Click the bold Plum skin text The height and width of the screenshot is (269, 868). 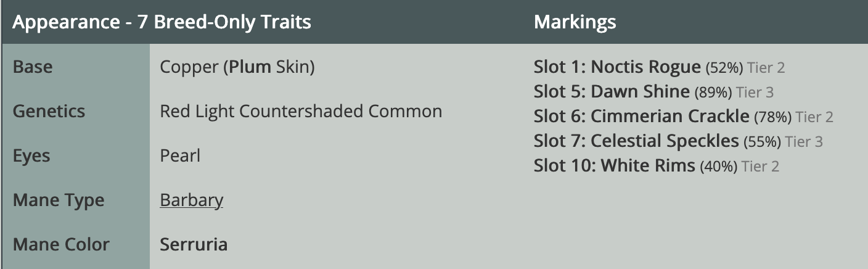[x=250, y=67]
